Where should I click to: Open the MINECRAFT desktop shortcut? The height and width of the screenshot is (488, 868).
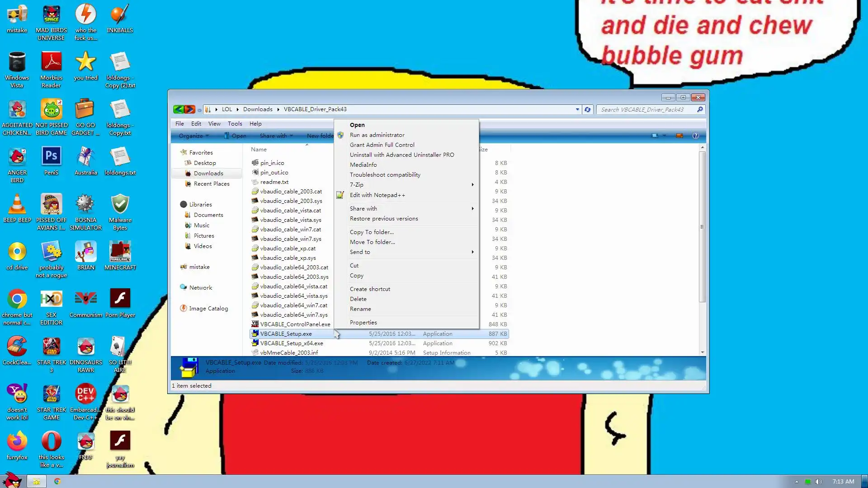pyautogui.click(x=120, y=252)
